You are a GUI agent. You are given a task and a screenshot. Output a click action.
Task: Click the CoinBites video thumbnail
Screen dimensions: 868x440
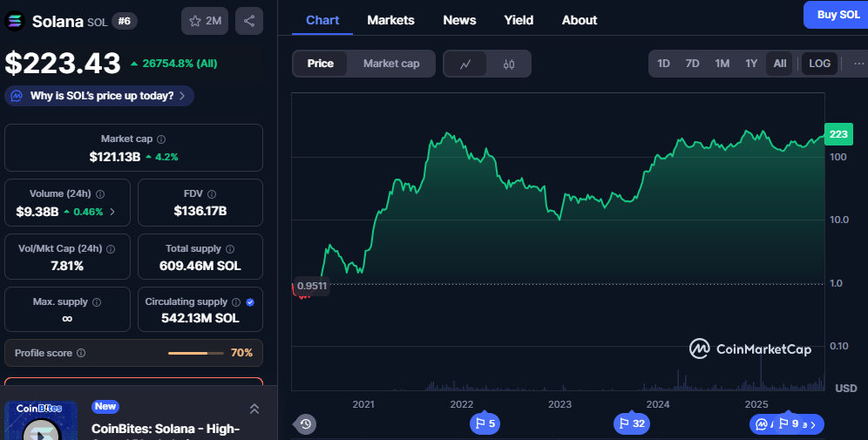(x=41, y=421)
